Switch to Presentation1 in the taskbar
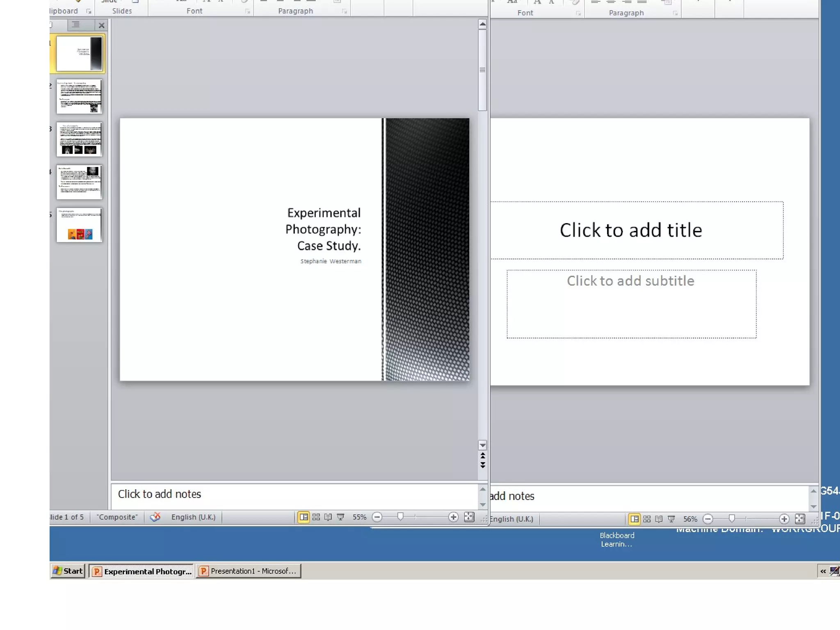Image resolution: width=840 pixels, height=630 pixels. click(x=249, y=571)
